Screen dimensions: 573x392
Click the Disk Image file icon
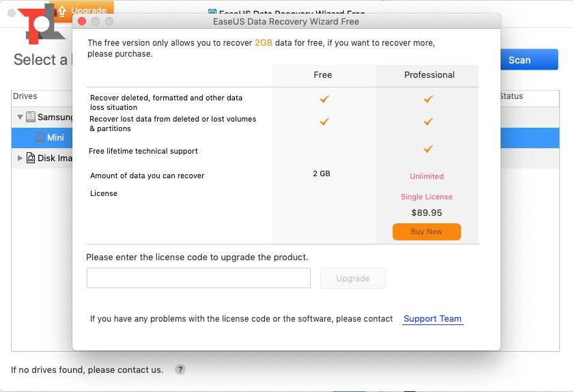click(x=31, y=158)
